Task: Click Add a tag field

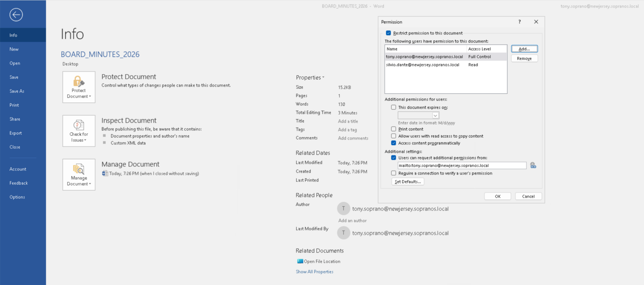Action: coord(347,130)
